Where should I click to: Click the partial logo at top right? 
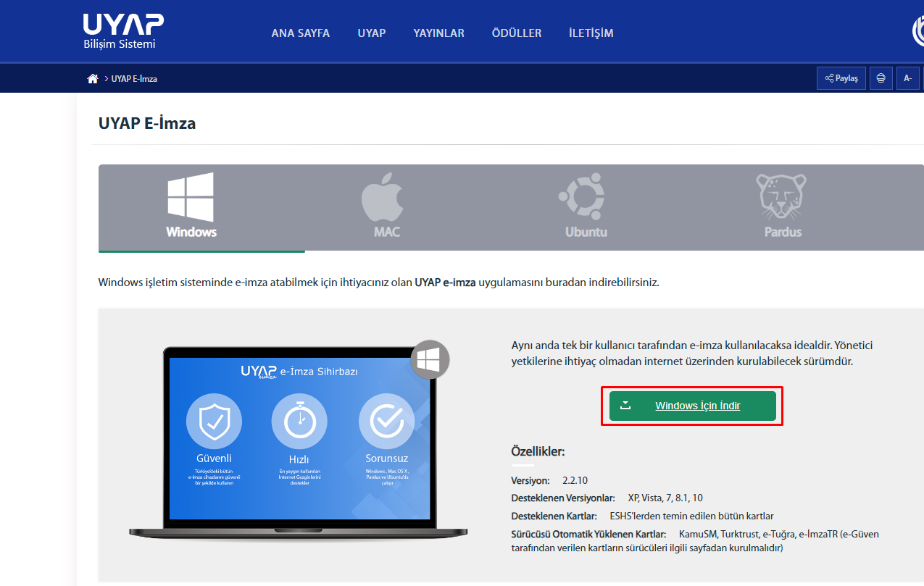pyautogui.click(x=917, y=32)
